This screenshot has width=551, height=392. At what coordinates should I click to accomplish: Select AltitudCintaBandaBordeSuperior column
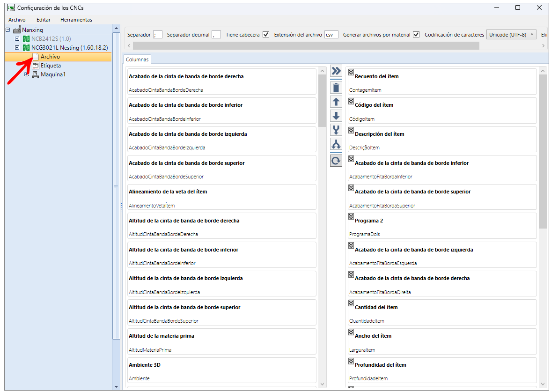[222, 312]
